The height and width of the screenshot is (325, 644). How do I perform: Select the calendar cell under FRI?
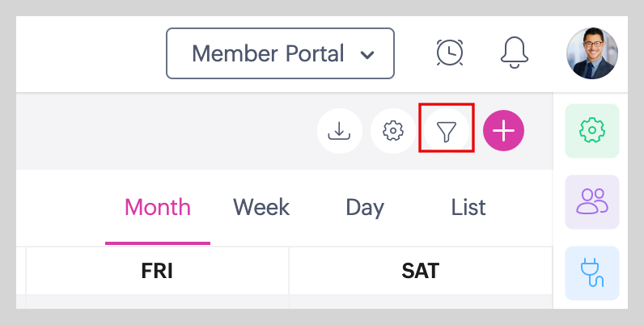(157, 302)
